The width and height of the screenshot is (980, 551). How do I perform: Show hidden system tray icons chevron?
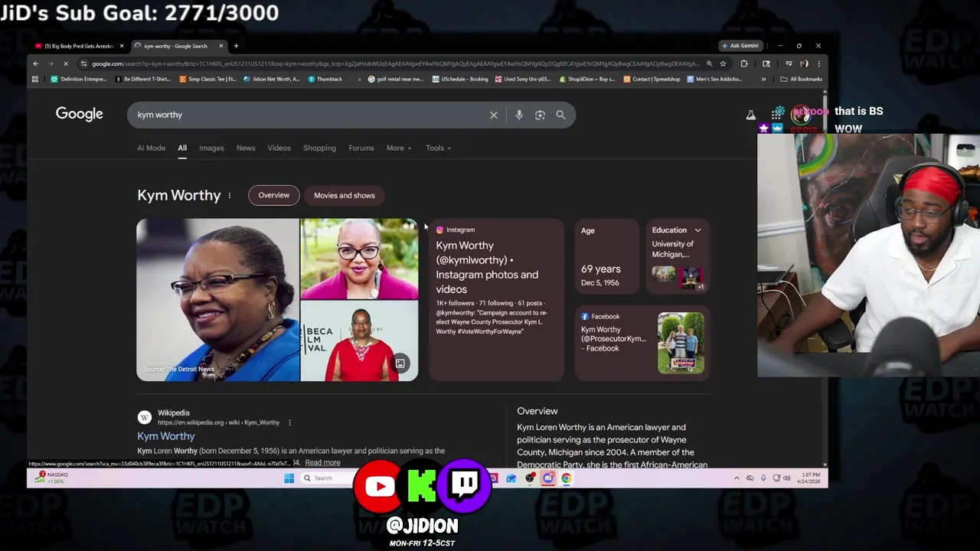(x=737, y=478)
